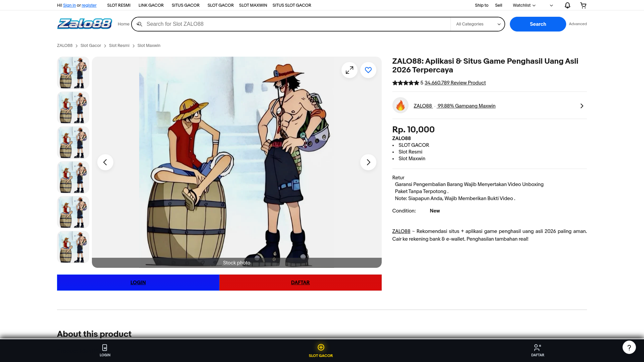Expand the seller ZALO88 row chevron

coord(582,106)
